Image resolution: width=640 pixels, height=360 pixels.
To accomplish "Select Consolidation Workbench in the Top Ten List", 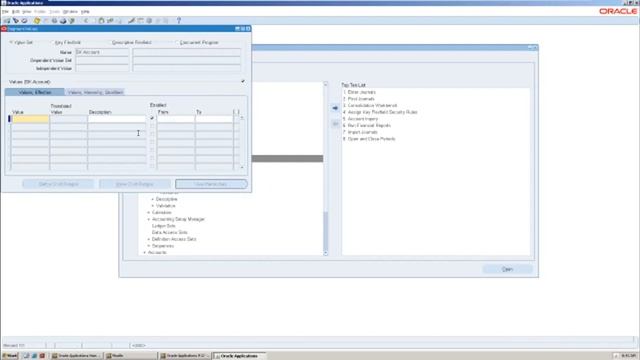I will pos(372,105).
